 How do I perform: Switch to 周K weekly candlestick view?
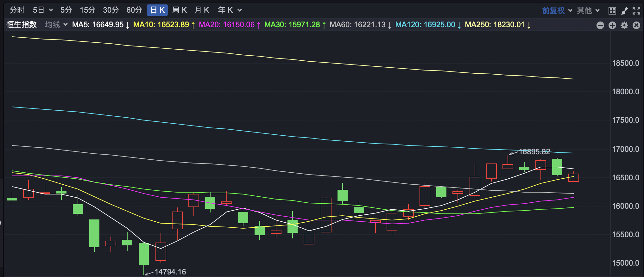point(179,10)
